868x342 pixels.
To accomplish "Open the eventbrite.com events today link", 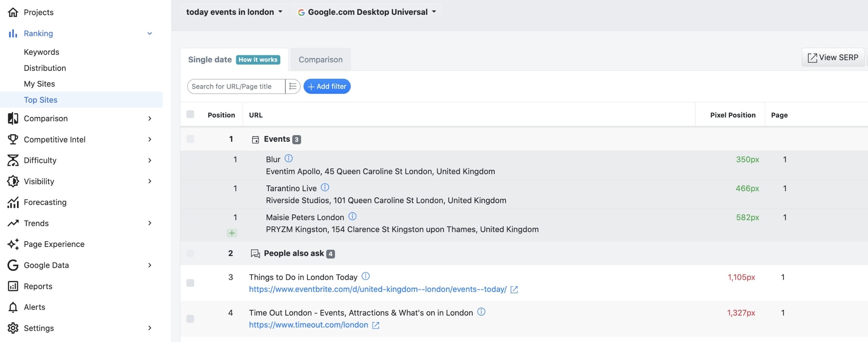I will [x=378, y=290].
